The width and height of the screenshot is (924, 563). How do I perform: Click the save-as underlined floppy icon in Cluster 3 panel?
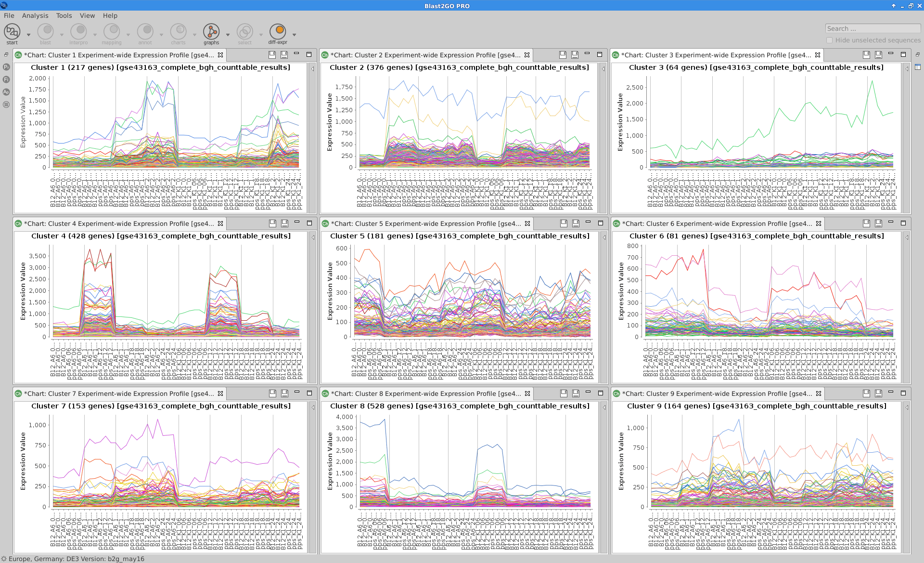878,55
